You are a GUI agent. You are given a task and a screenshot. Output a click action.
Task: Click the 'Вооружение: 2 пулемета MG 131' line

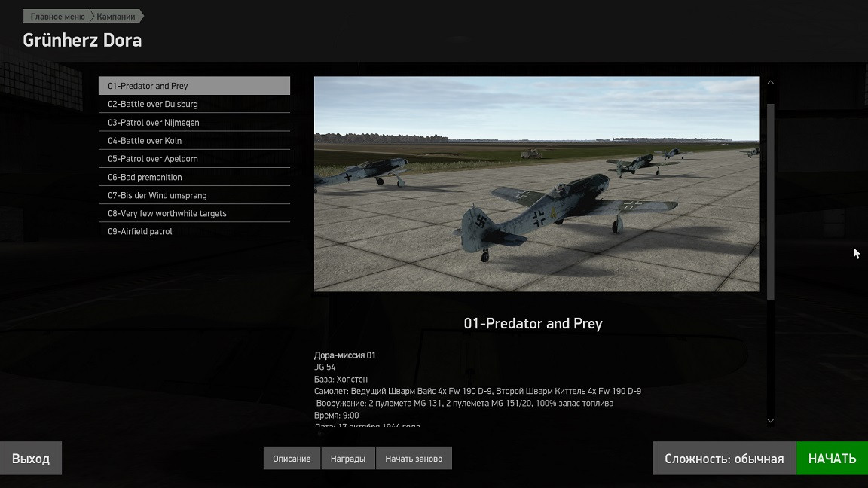point(464,404)
